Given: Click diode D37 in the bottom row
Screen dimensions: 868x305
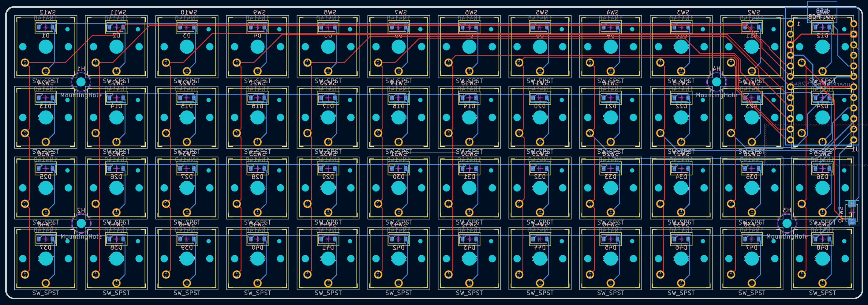Looking at the screenshot, I should (x=46, y=239).
